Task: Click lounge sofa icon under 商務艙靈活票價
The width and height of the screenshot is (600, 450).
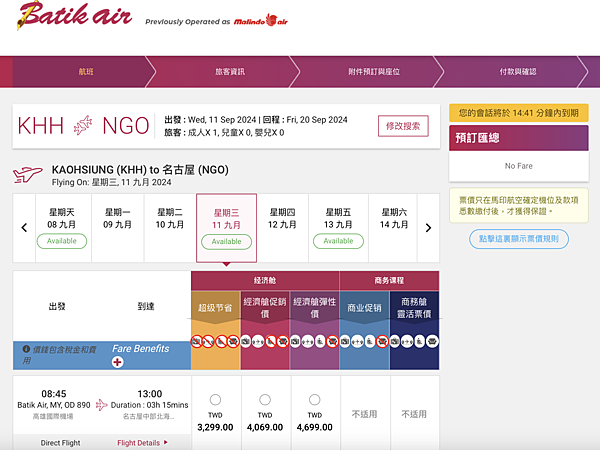Action: pyautogui.click(x=432, y=341)
